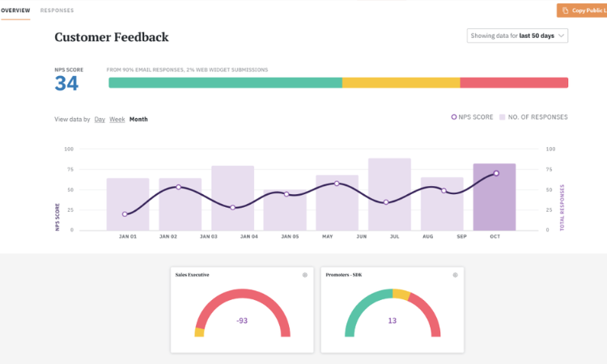Switch to the Responses tab
Image resolution: width=607 pixels, height=364 pixels.
(x=57, y=11)
